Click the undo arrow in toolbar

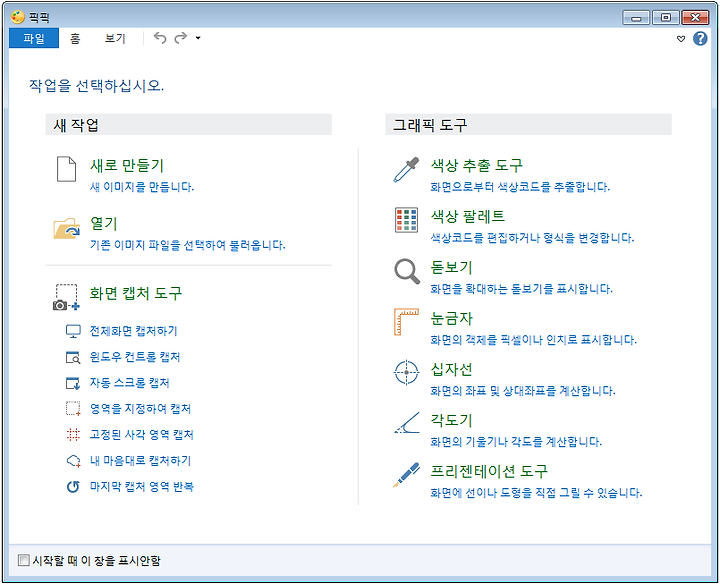160,38
